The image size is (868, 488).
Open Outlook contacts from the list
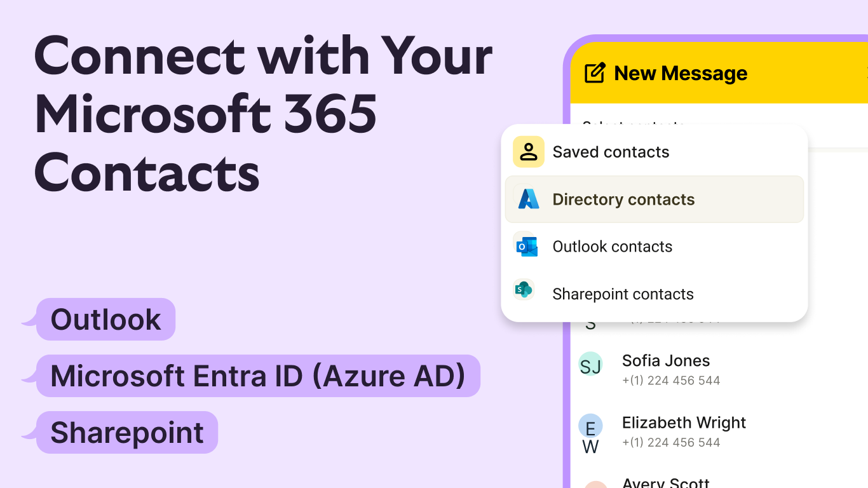(612, 247)
